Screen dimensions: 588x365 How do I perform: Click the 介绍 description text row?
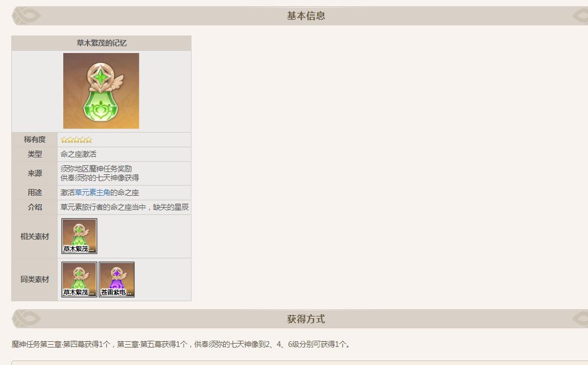[124, 207]
